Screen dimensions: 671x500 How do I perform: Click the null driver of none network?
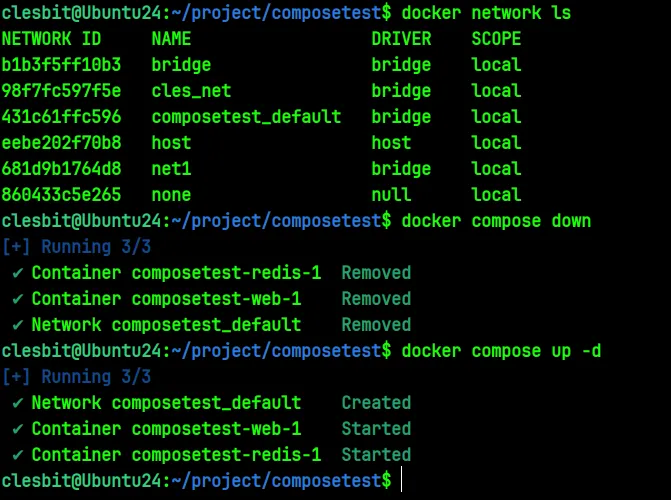coord(391,195)
